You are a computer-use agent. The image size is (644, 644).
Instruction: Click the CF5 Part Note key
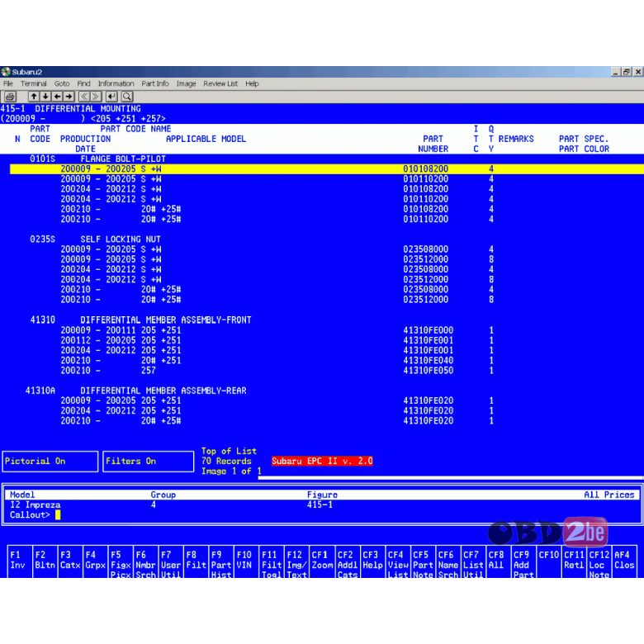tap(423, 561)
